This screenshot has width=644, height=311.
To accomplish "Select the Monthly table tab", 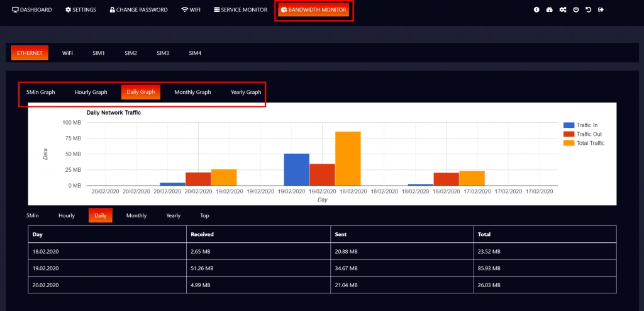I will coord(136,215).
